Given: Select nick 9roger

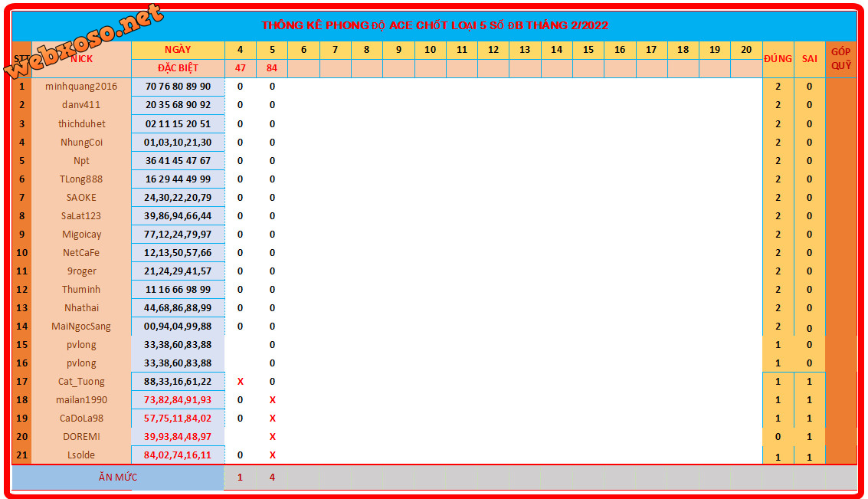Looking at the screenshot, I should [81, 271].
